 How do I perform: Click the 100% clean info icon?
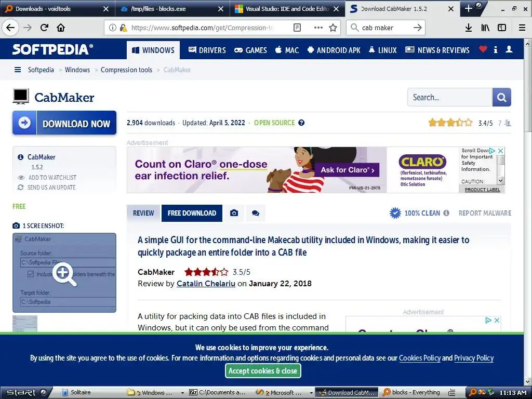tap(446, 213)
